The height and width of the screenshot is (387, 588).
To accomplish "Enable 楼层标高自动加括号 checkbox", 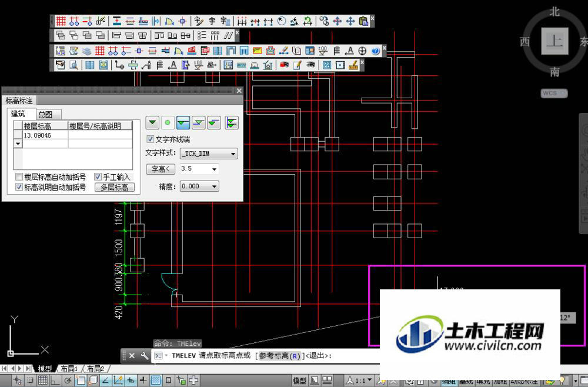I will 19,176.
